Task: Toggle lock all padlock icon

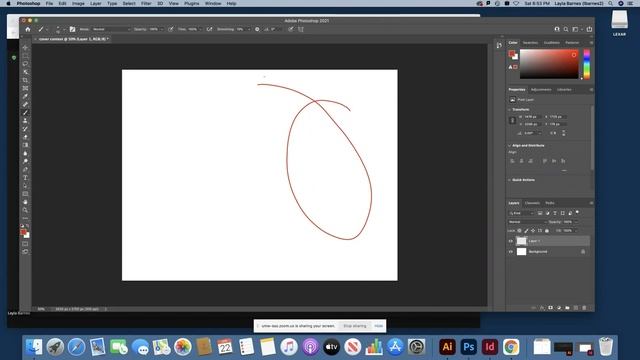Action: pyautogui.click(x=547, y=231)
